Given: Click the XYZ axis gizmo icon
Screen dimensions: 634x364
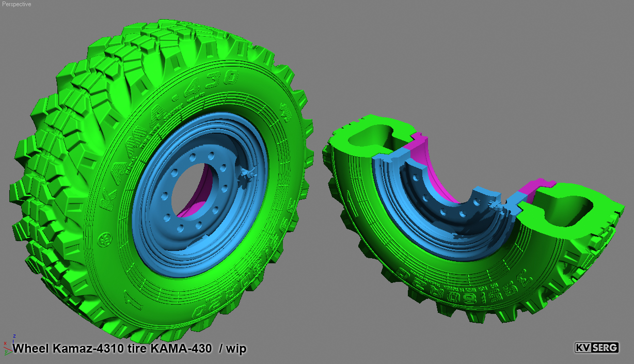Looking at the screenshot, I should (8, 346).
